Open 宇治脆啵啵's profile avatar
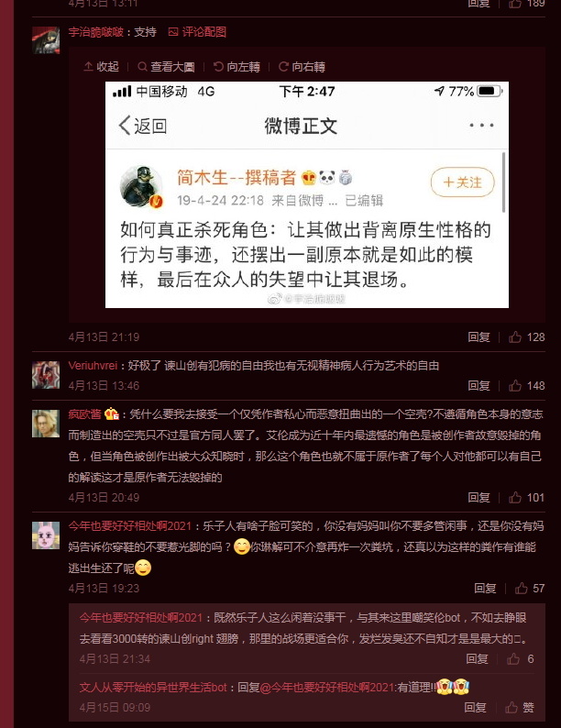Viewport: 561px width, 728px height. click(x=46, y=40)
